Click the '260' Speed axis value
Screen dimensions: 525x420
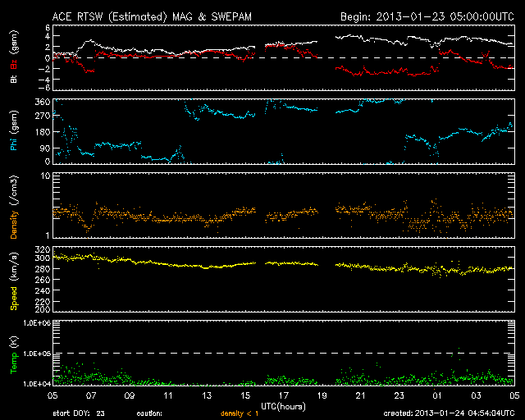(43, 280)
